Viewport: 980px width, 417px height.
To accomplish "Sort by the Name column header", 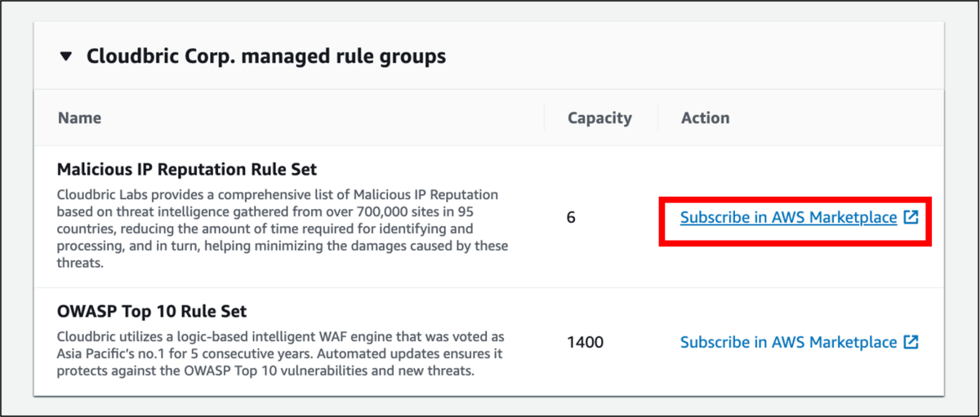I will 79,118.
